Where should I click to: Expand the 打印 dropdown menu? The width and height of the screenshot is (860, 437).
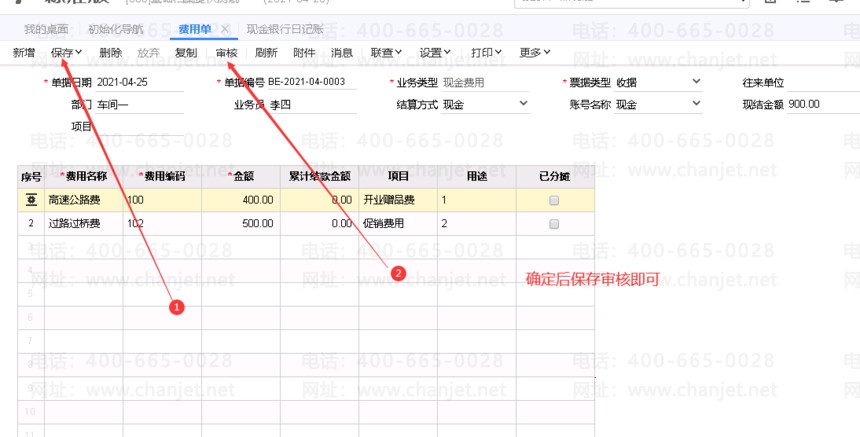[x=486, y=53]
